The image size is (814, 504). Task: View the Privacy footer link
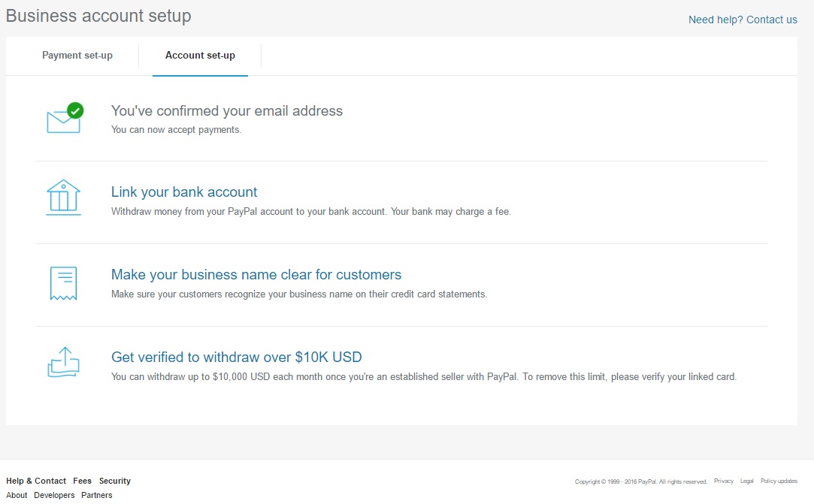tap(724, 481)
